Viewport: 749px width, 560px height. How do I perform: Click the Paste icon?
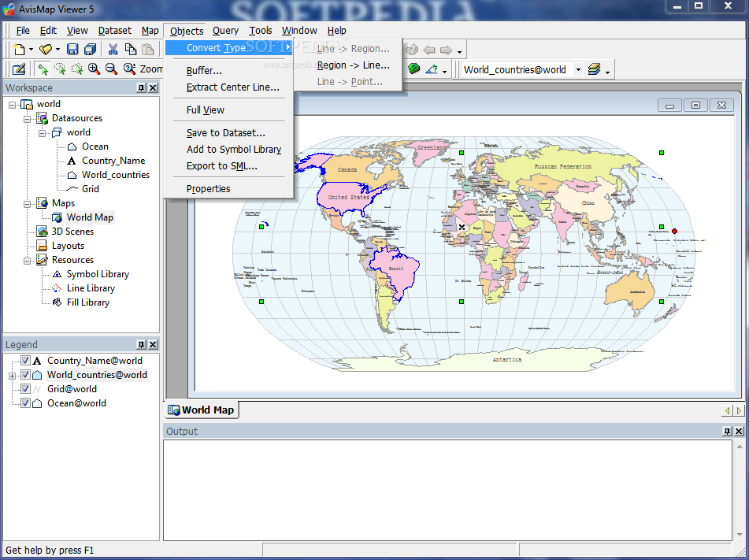(148, 49)
